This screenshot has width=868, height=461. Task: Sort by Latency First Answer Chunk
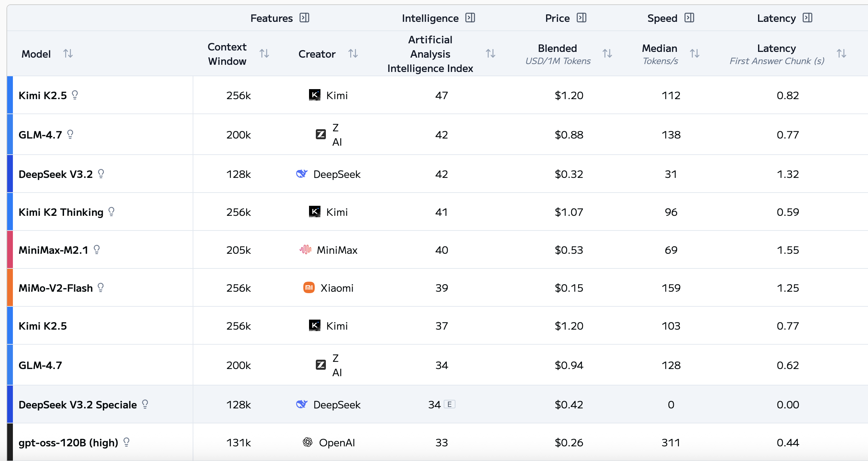pos(842,54)
